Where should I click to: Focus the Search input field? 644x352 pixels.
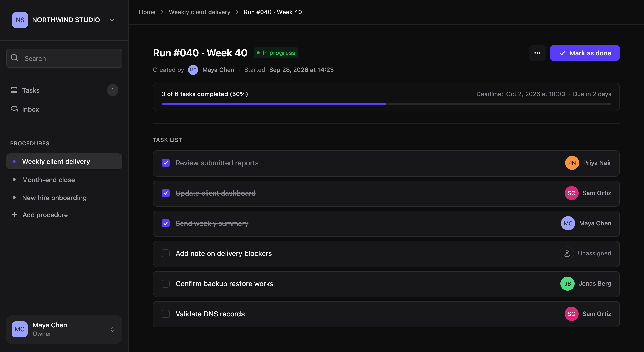[64, 58]
